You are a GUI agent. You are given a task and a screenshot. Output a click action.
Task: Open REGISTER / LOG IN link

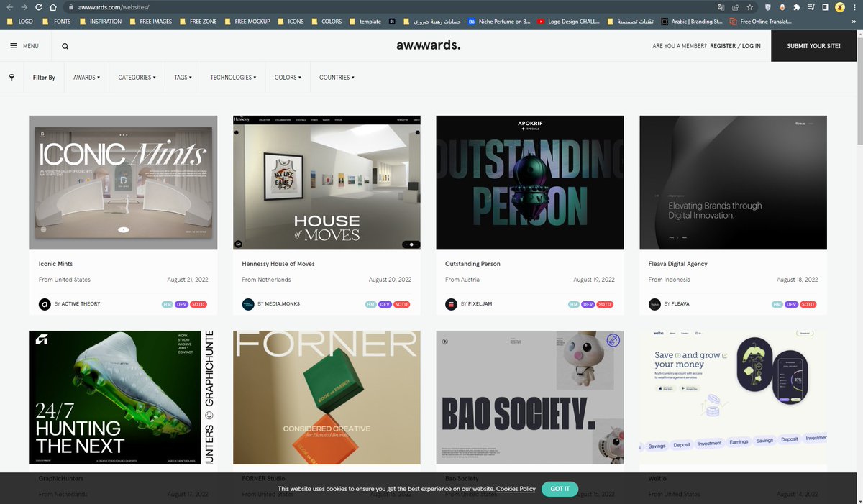[x=735, y=46]
